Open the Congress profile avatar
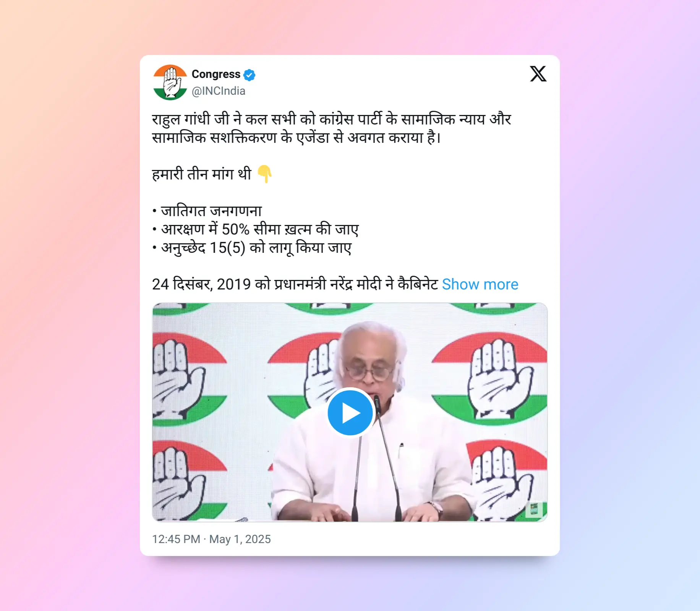This screenshot has width=700, height=611. 170,82
